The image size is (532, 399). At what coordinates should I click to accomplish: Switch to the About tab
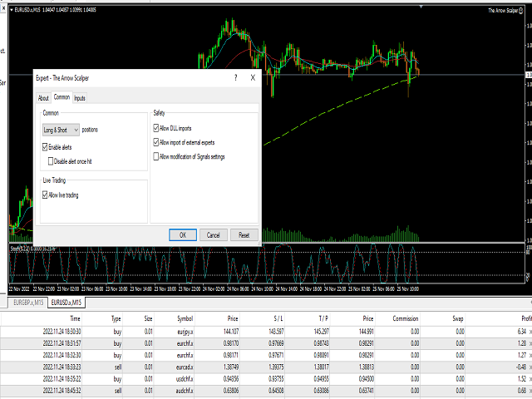pos(43,98)
